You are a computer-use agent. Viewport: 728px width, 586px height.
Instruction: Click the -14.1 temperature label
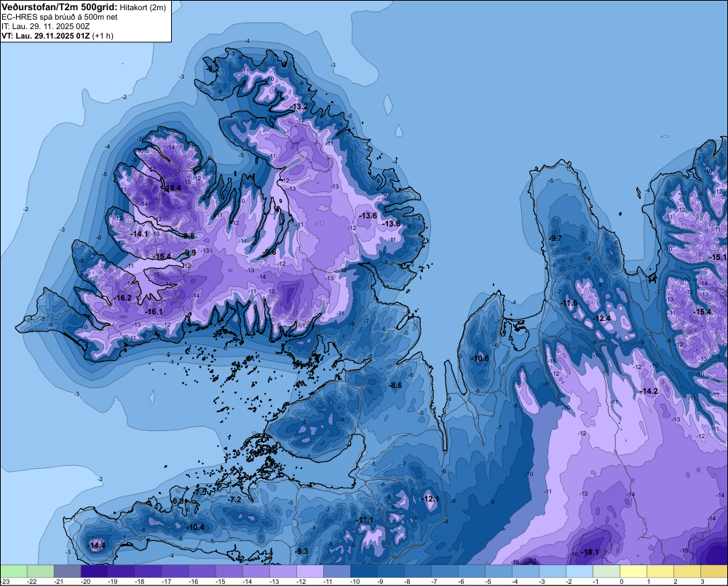pyautogui.click(x=139, y=234)
